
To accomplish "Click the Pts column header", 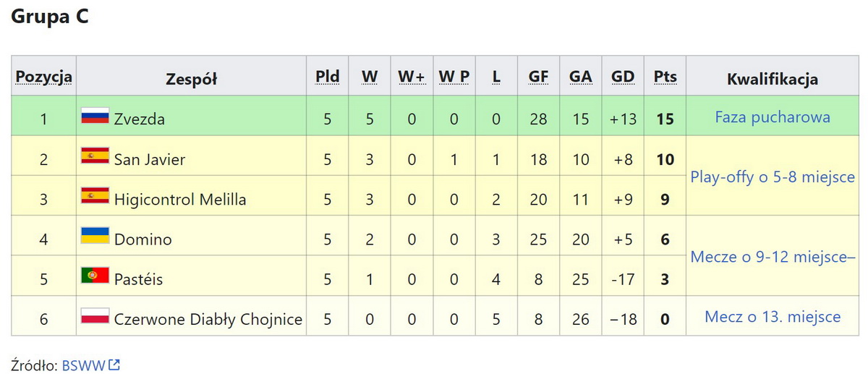I will tap(665, 77).
